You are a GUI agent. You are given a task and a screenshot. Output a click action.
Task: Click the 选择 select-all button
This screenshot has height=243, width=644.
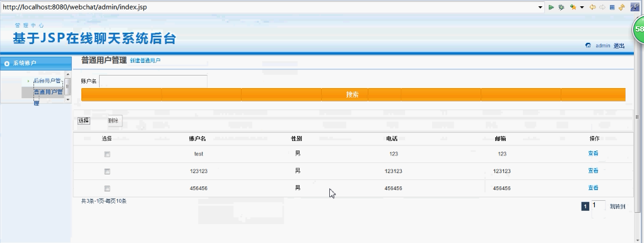84,120
